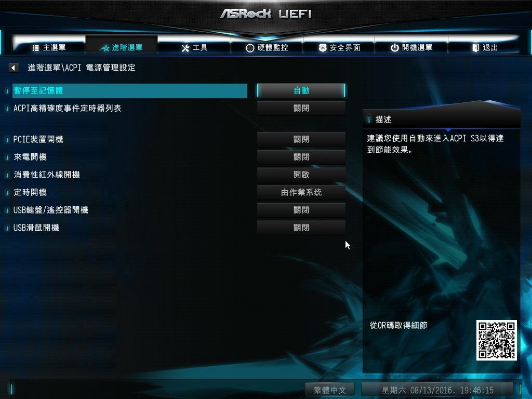Switch to the 安全界面 tab
Viewport: 532px width, 399px height.
pos(339,47)
